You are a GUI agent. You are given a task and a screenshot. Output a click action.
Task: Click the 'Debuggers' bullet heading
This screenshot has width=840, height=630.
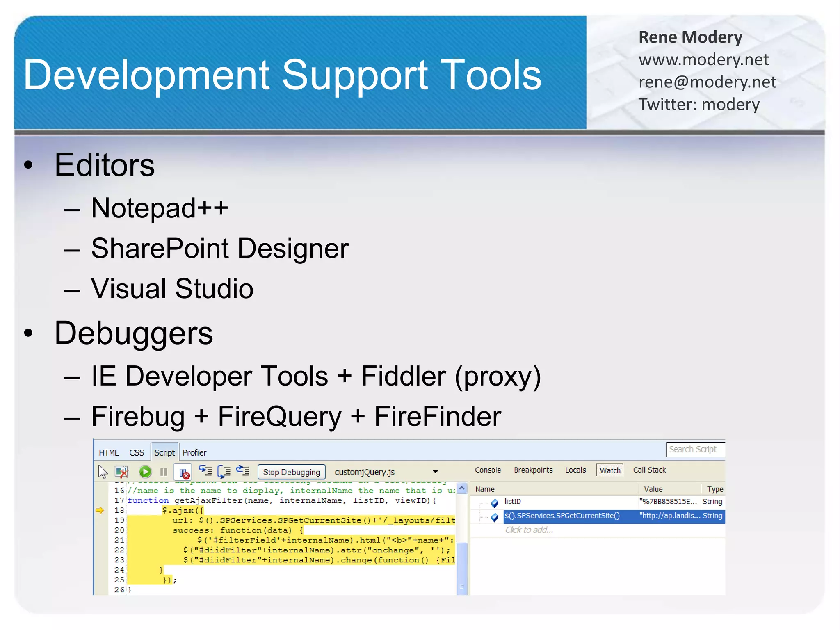point(134,333)
